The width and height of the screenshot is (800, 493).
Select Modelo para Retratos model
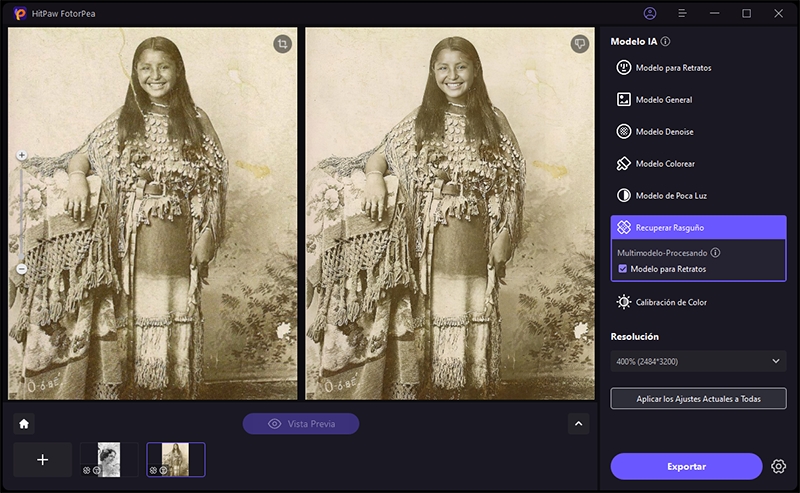tap(698, 68)
